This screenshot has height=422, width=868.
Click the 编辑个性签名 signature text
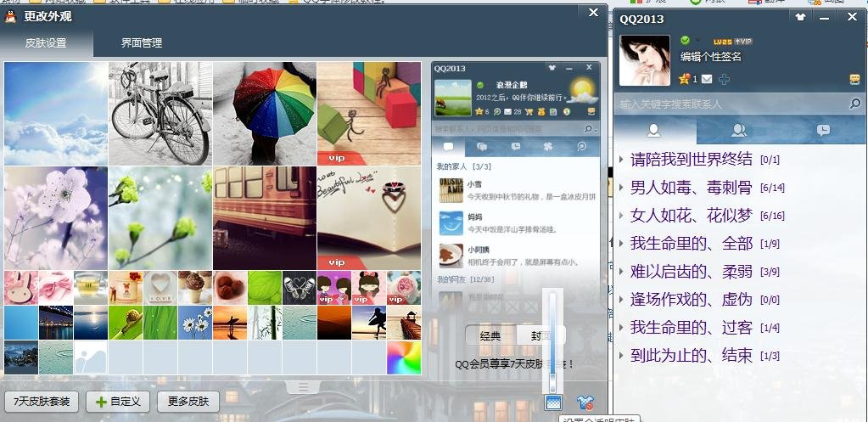tap(710, 57)
